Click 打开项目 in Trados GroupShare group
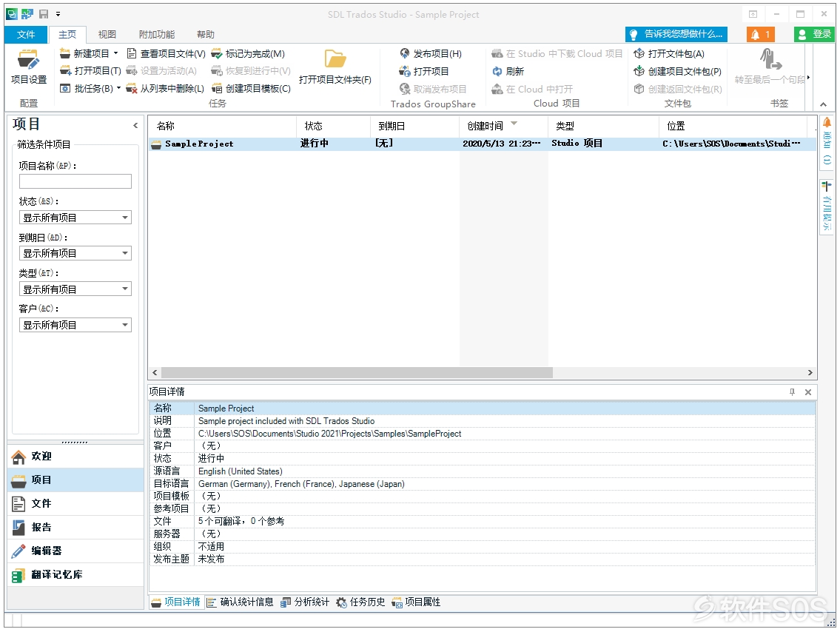This screenshot has width=840, height=632. (424, 71)
